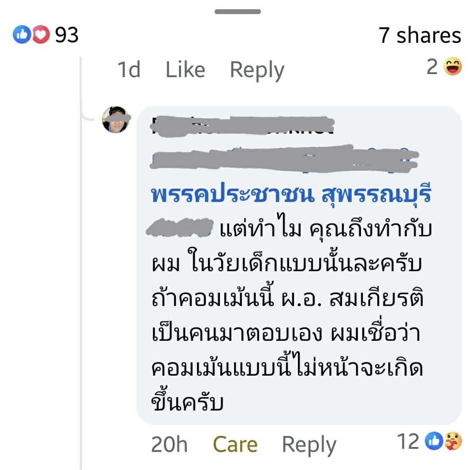Tap the 1d timestamp on the upper comment
The height and width of the screenshot is (470, 476).
(129, 70)
